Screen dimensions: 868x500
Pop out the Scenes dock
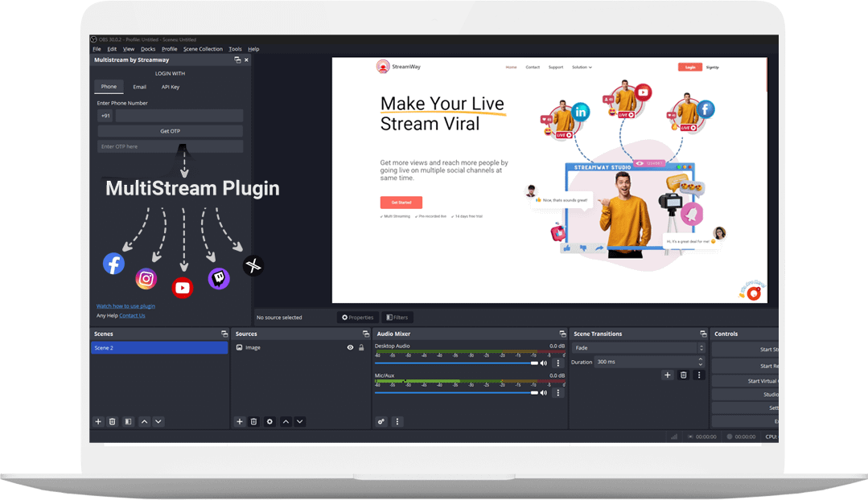pyautogui.click(x=224, y=334)
